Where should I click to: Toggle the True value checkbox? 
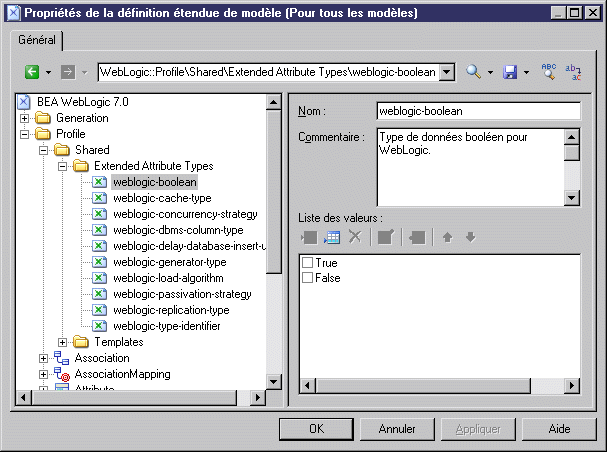(307, 263)
